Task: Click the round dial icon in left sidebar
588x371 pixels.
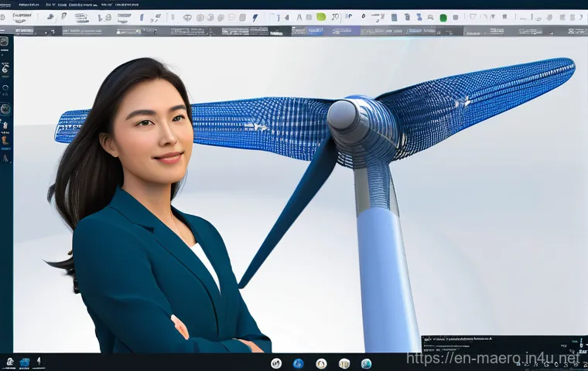Action: click(x=5, y=109)
